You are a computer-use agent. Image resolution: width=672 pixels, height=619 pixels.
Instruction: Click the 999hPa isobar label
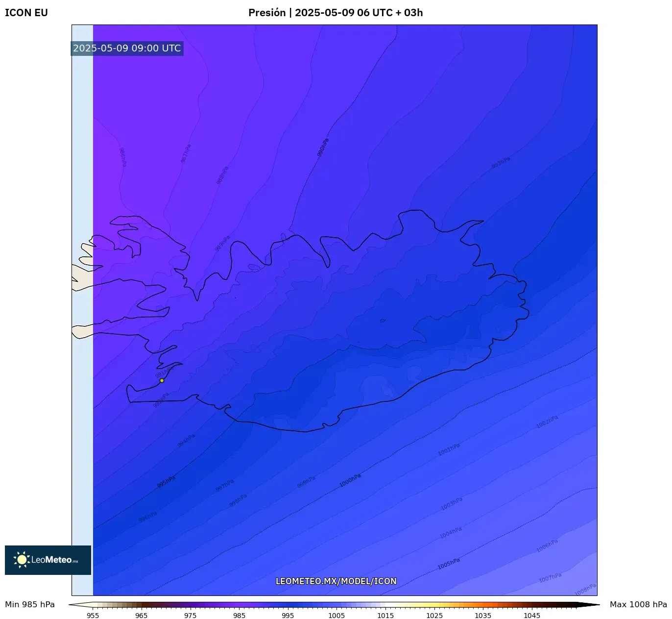point(306,482)
